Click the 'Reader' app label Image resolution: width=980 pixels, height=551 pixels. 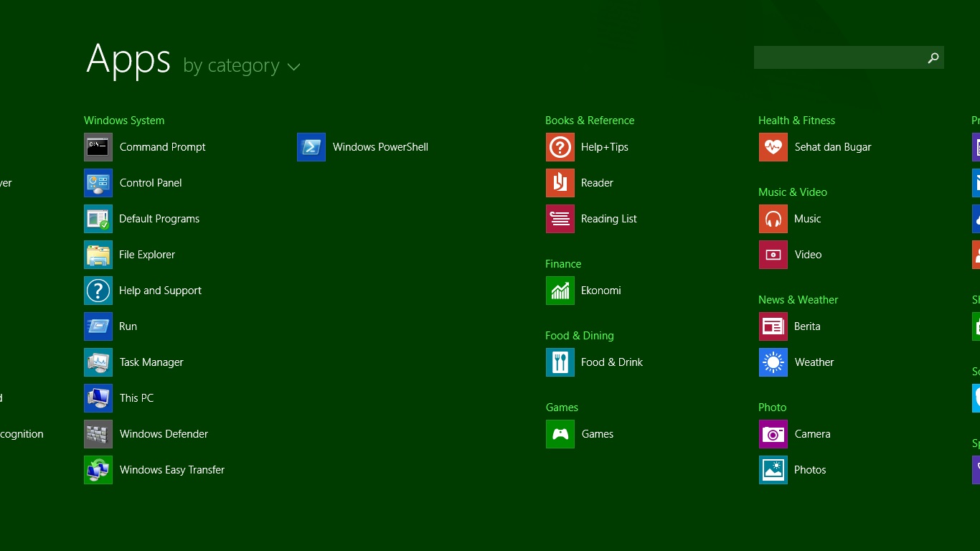coord(597,183)
